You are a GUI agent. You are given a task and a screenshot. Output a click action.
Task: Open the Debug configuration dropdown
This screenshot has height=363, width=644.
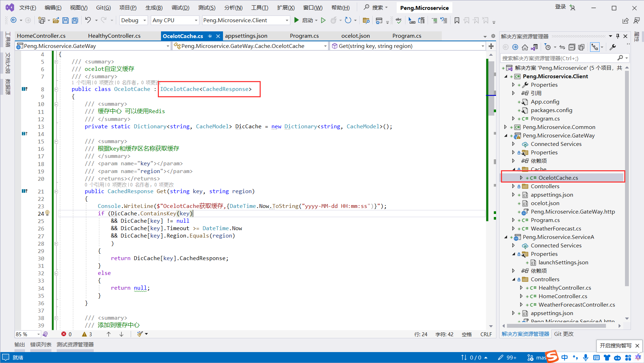click(144, 20)
